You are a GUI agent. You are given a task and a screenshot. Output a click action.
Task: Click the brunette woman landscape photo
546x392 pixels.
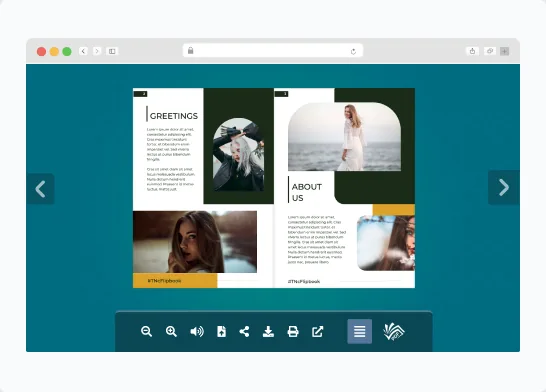tap(195, 242)
